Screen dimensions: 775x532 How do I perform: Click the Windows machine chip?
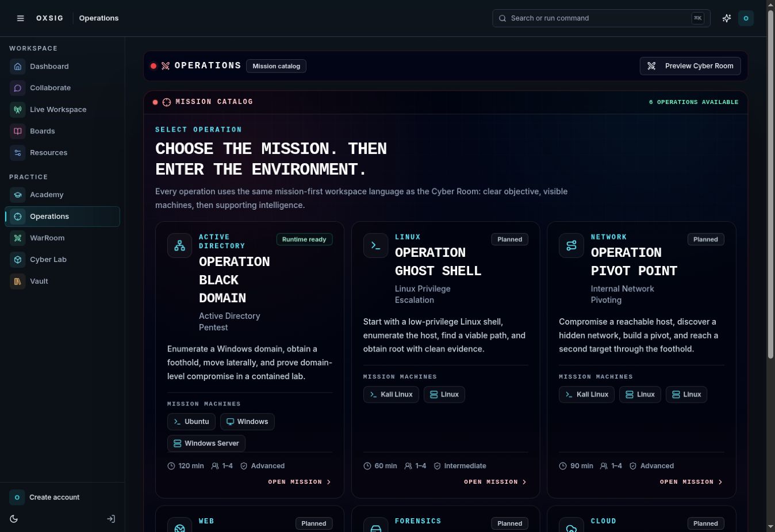pos(247,422)
